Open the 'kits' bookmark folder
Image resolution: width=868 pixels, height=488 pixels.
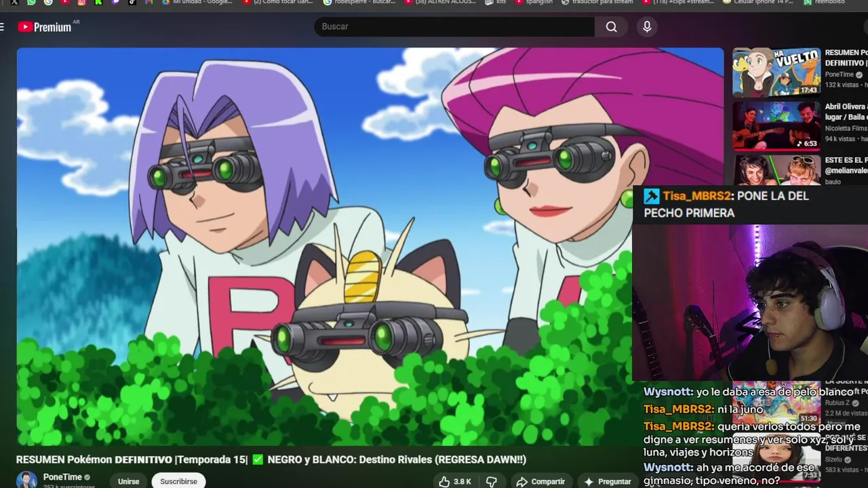pyautogui.click(x=495, y=2)
